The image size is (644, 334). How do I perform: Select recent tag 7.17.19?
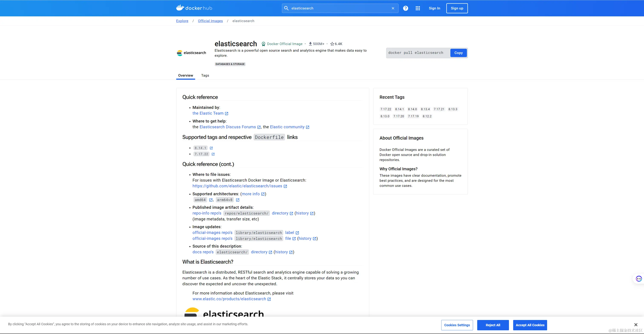coord(413,116)
